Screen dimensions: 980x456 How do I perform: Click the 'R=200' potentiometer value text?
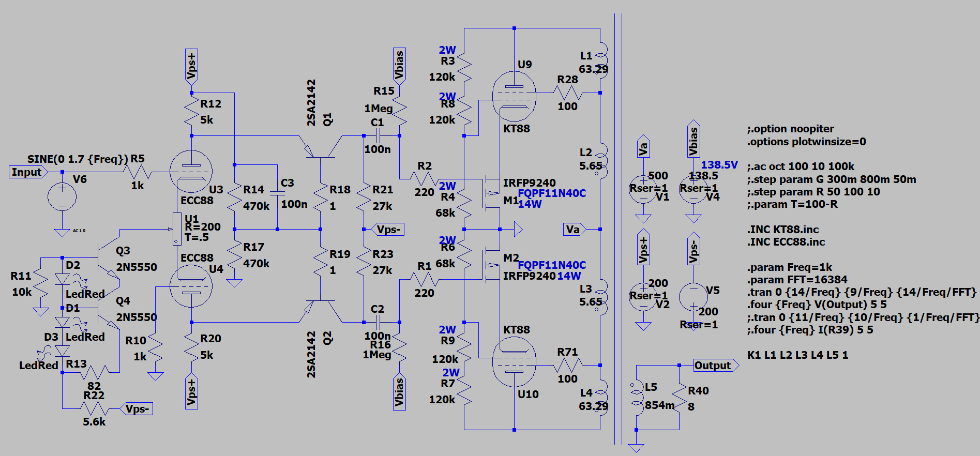point(203,226)
